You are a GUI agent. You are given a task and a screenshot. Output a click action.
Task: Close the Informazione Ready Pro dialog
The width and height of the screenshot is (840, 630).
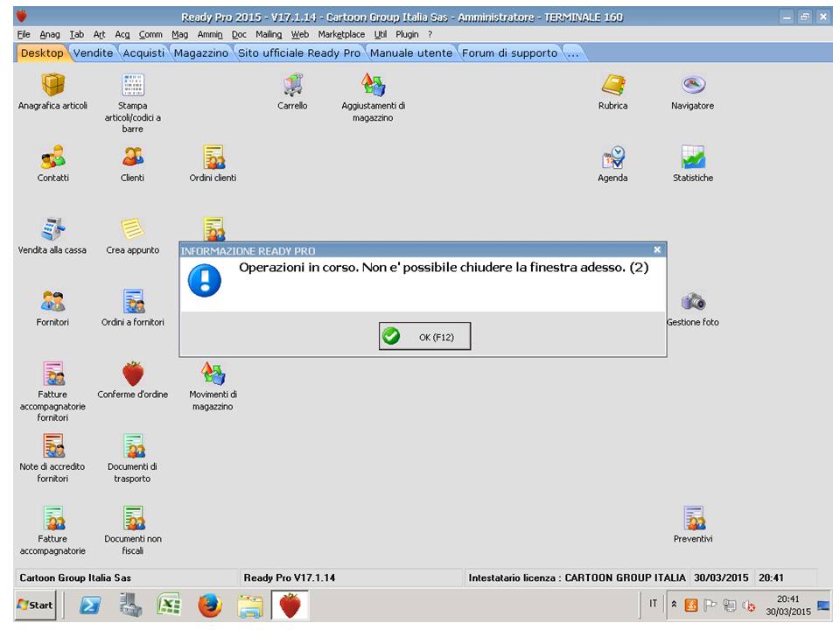(x=657, y=249)
